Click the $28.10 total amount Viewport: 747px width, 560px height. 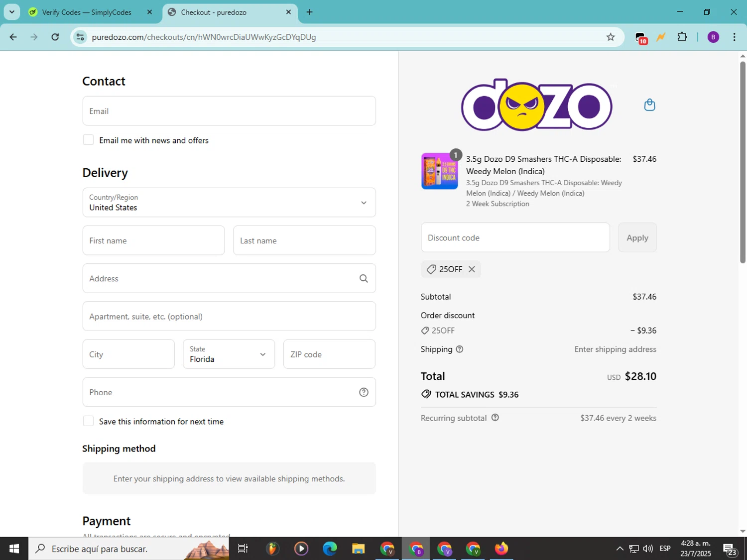(x=640, y=376)
